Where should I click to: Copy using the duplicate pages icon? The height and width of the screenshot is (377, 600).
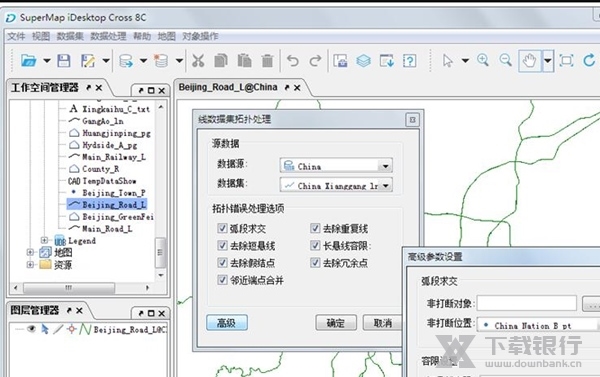click(x=221, y=60)
